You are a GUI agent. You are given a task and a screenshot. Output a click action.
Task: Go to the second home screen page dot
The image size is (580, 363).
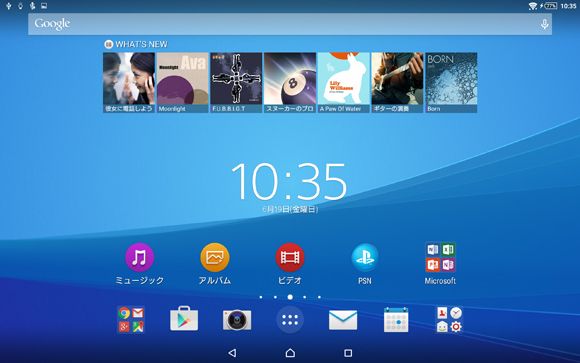pos(275,297)
